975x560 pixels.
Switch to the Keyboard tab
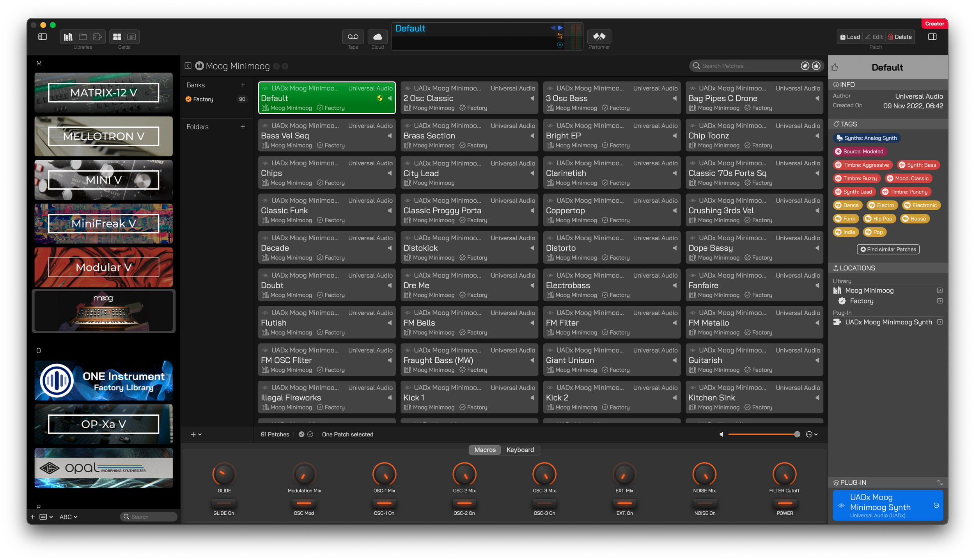tap(520, 450)
